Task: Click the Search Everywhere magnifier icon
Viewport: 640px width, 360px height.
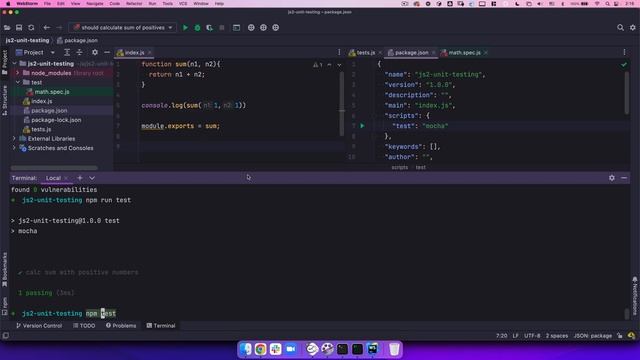Action: (620, 28)
